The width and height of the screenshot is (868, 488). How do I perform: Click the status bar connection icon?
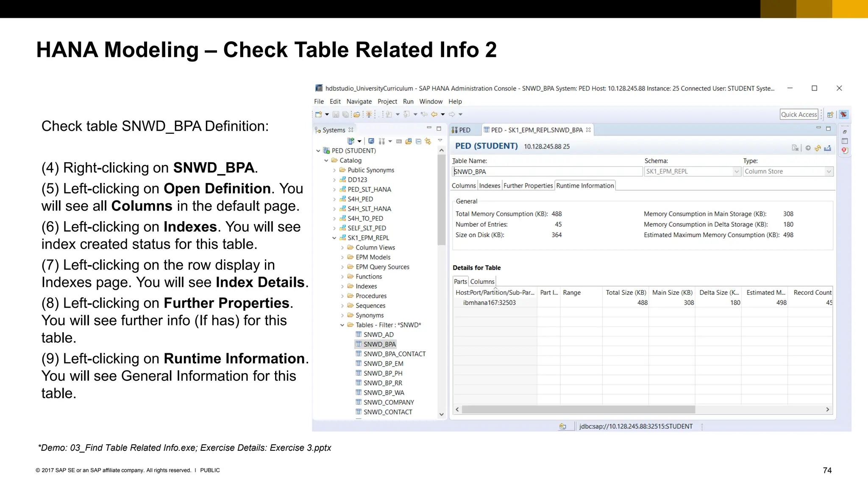click(x=563, y=427)
